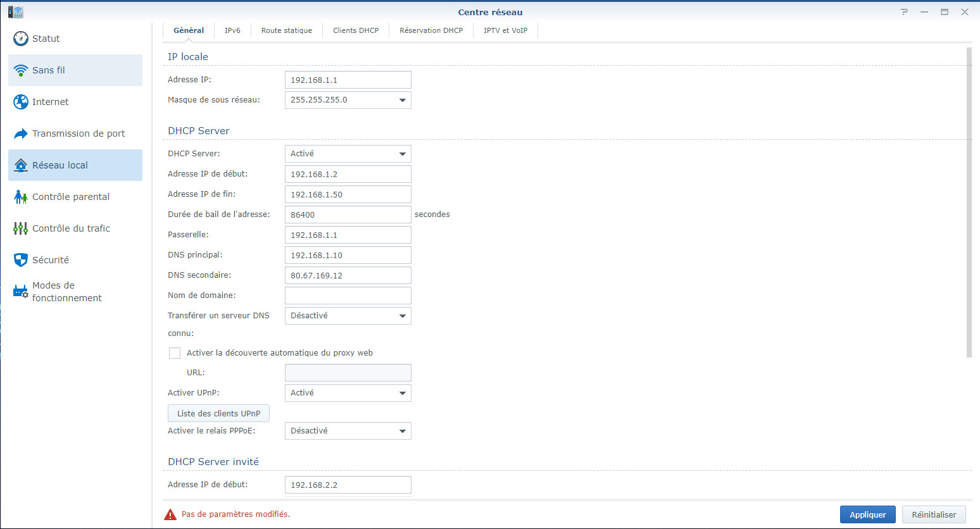This screenshot has height=529, width=980.
Task: Click the Contrôle parental people icon
Action: 21,197
